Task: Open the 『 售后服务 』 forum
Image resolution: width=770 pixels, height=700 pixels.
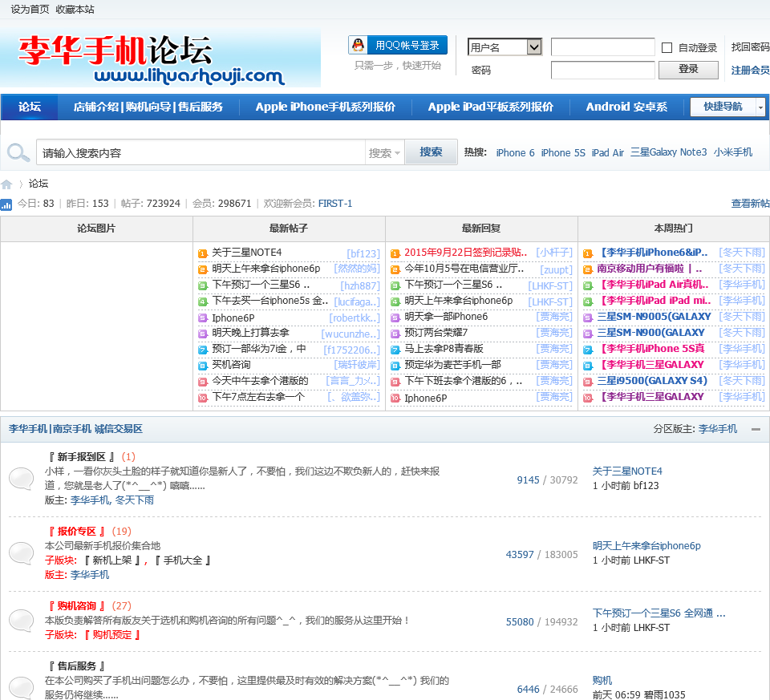Action: (x=76, y=666)
